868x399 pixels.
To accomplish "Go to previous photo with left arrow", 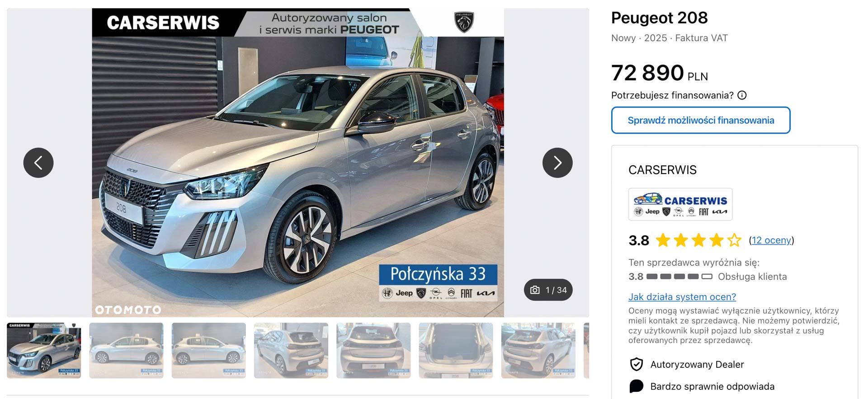I will tap(38, 163).
